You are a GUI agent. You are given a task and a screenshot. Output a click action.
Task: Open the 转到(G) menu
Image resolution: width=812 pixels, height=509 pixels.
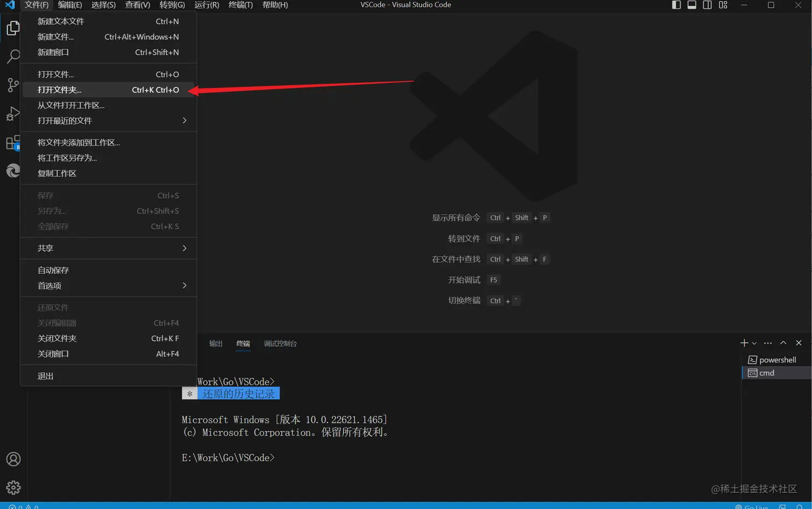pos(172,5)
